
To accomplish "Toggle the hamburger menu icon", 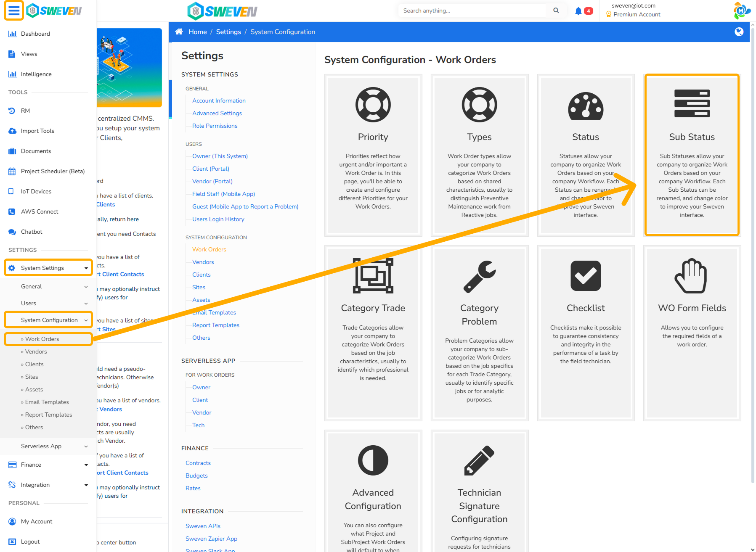I will [14, 11].
